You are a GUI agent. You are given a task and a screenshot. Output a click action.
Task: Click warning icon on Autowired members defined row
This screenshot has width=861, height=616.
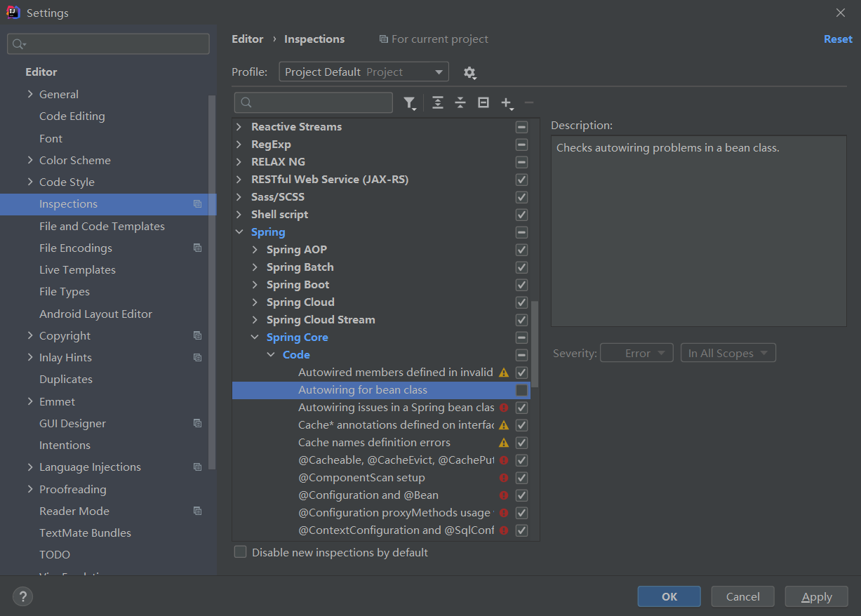[x=504, y=373]
